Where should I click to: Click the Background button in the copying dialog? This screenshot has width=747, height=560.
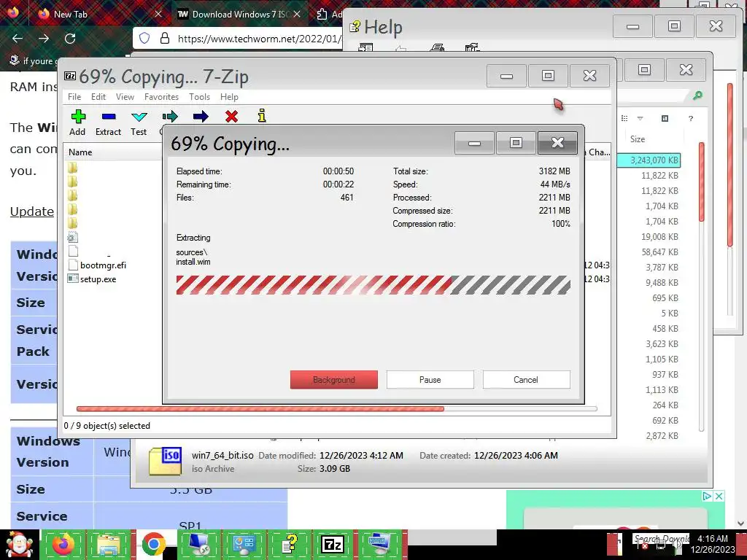coord(334,379)
